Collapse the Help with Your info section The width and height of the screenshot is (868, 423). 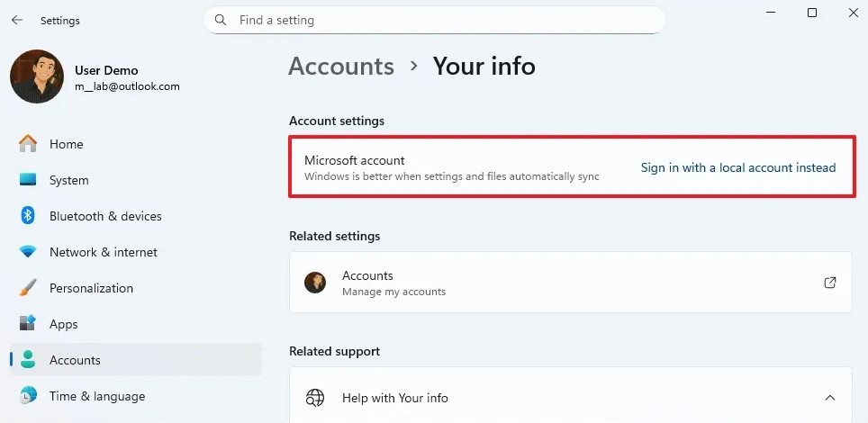coord(830,398)
